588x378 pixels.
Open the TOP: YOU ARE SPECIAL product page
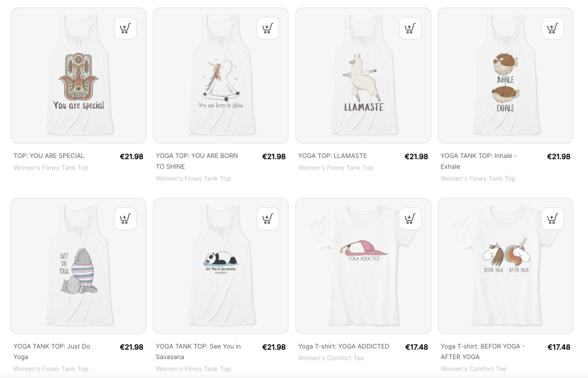pyautogui.click(x=49, y=156)
